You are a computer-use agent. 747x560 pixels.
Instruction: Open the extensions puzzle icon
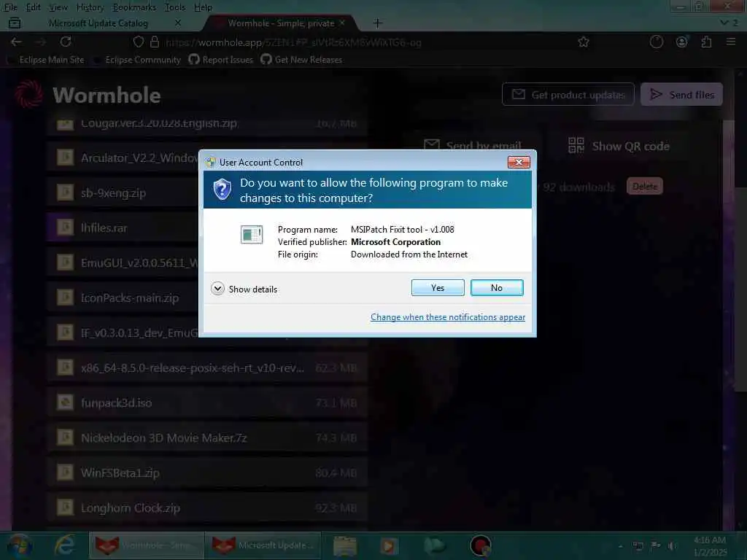[706, 42]
